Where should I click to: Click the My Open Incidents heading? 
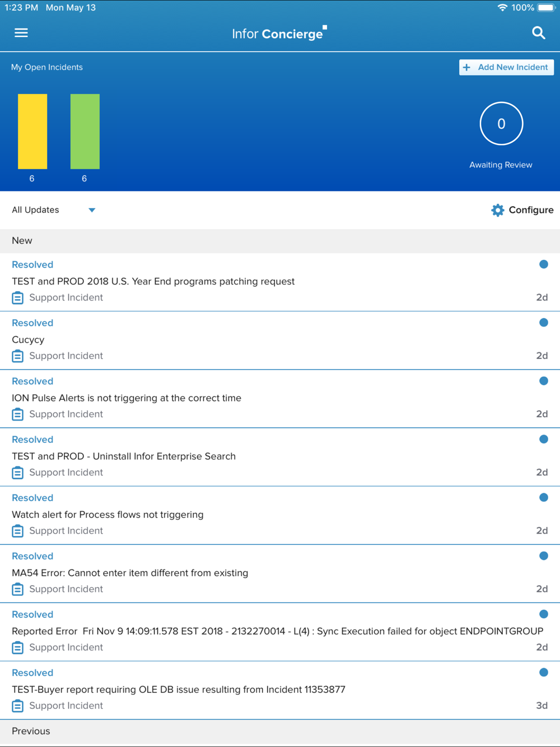(x=47, y=67)
